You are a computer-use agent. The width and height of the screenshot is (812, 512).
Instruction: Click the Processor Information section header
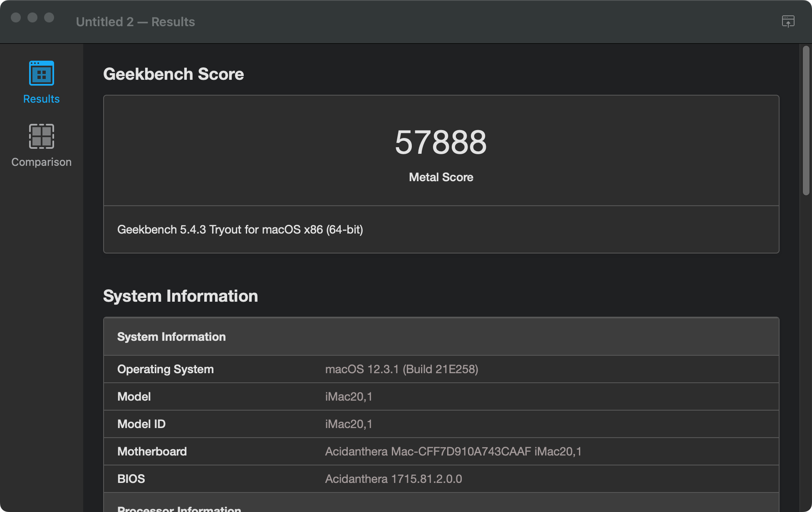pyautogui.click(x=179, y=508)
